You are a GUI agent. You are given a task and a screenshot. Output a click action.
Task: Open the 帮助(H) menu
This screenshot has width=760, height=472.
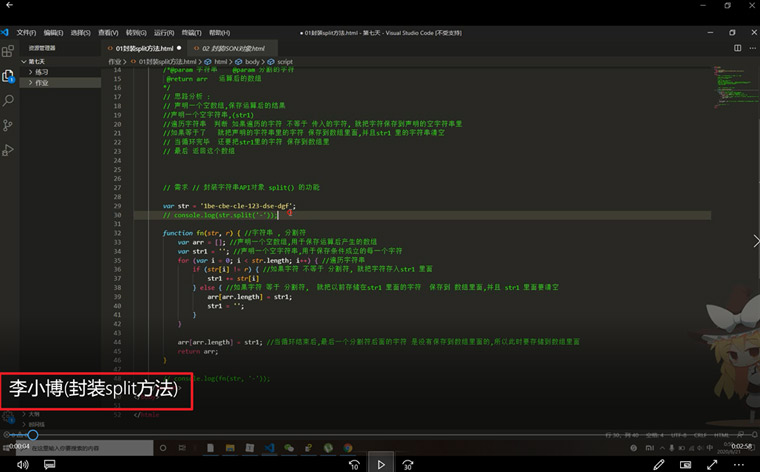219,32
